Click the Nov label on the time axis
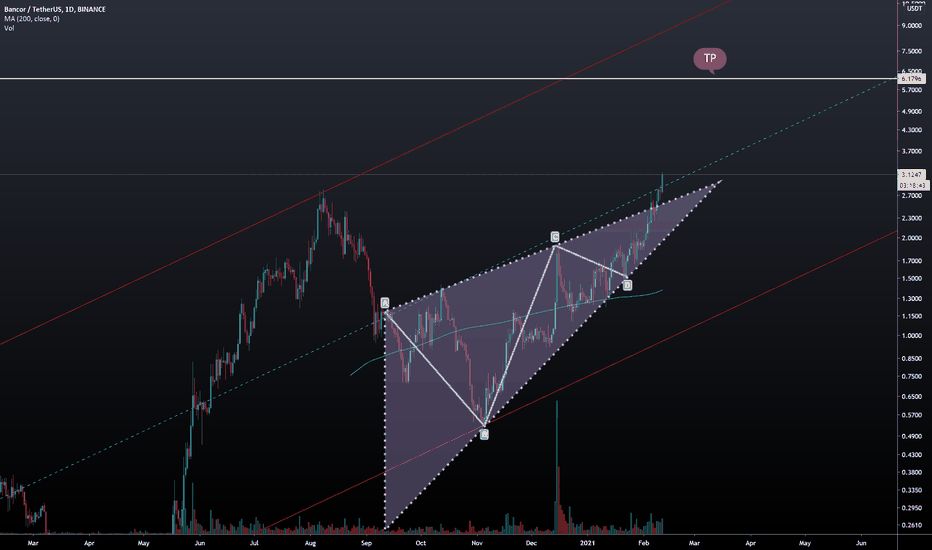Screen dimensions: 932x550 [x=477, y=543]
